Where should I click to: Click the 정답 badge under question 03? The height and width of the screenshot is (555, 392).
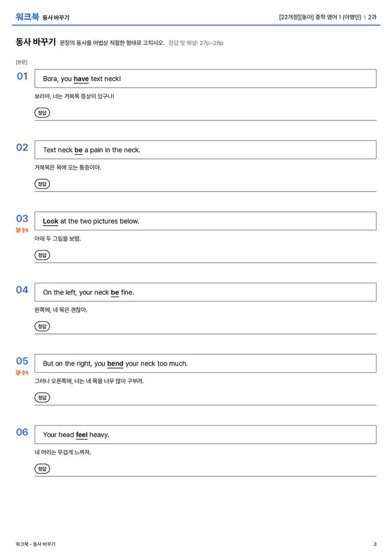point(42,255)
